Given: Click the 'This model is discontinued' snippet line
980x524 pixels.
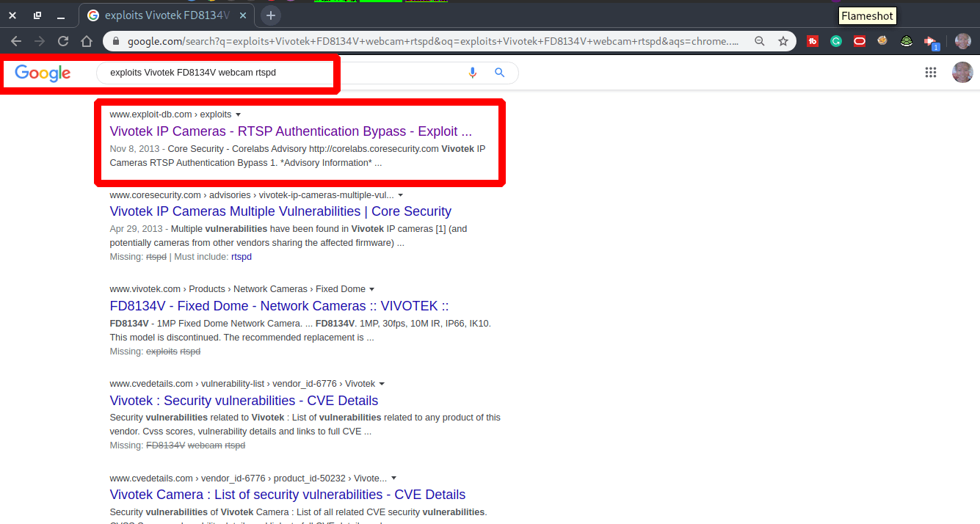Looking at the screenshot, I should pos(242,338).
